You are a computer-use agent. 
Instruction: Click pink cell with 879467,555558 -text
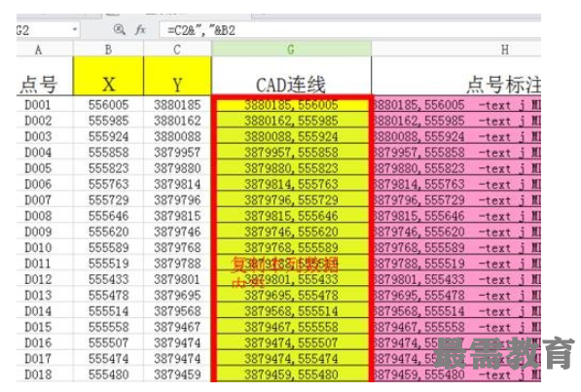[456, 327]
